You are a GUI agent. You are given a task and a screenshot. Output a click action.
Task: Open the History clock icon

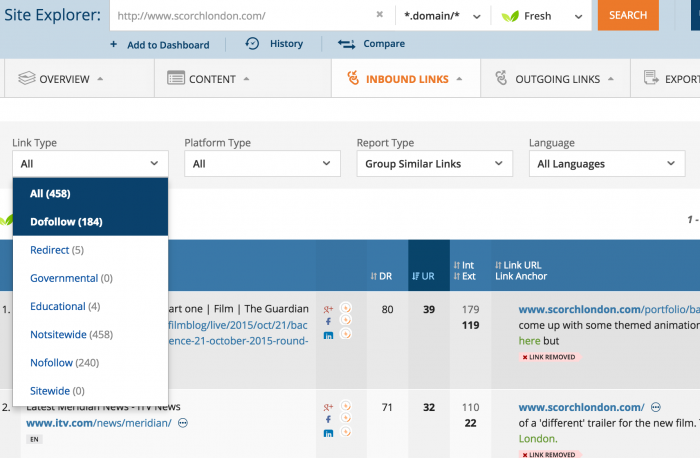[x=252, y=44]
